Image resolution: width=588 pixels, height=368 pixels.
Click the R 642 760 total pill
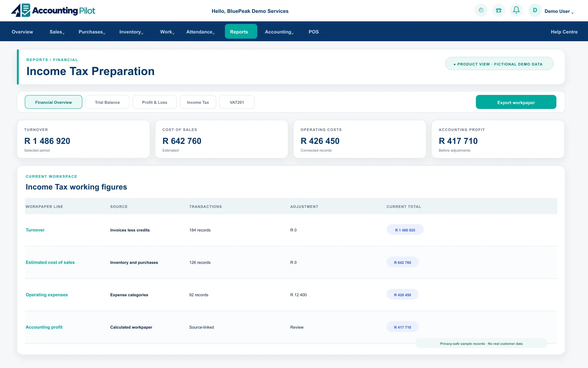402,262
